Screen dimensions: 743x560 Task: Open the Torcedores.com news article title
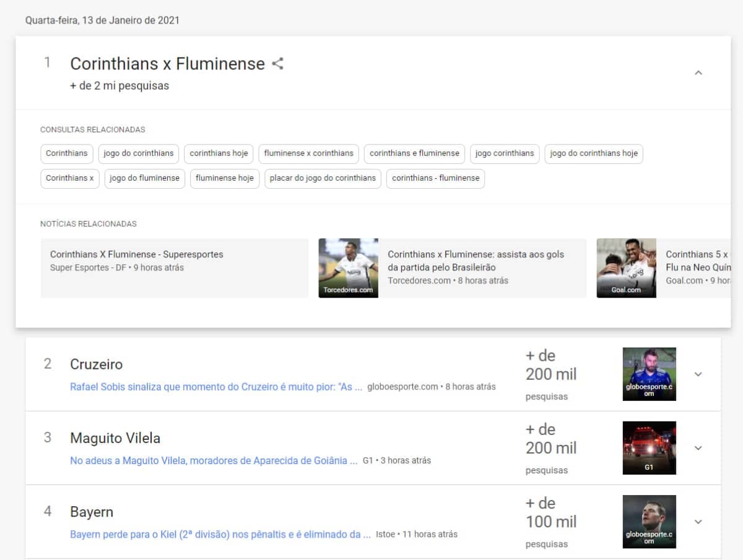click(476, 261)
